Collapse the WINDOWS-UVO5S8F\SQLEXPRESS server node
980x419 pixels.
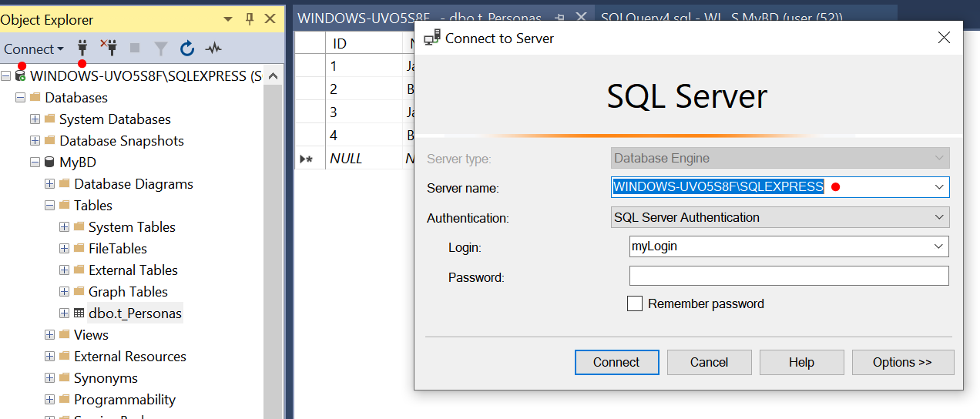(x=6, y=76)
